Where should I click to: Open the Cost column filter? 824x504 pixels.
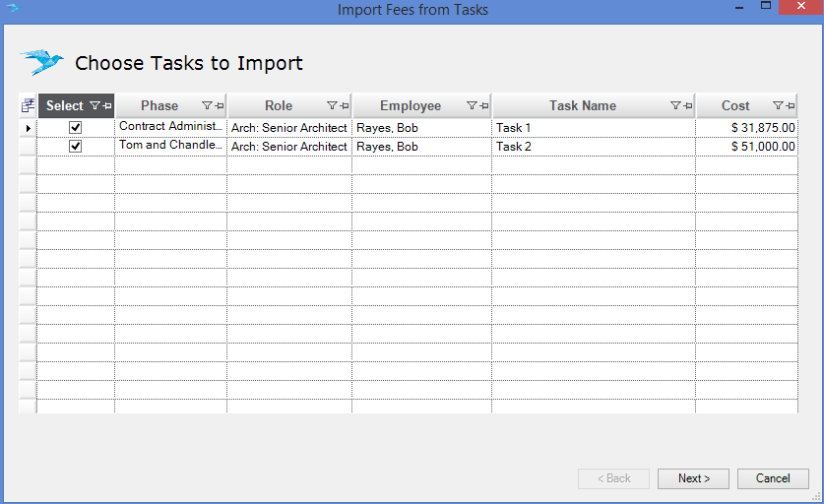point(778,105)
